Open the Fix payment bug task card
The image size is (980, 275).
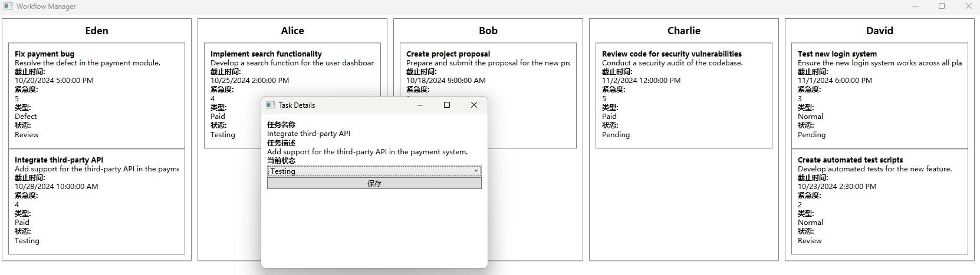97,94
